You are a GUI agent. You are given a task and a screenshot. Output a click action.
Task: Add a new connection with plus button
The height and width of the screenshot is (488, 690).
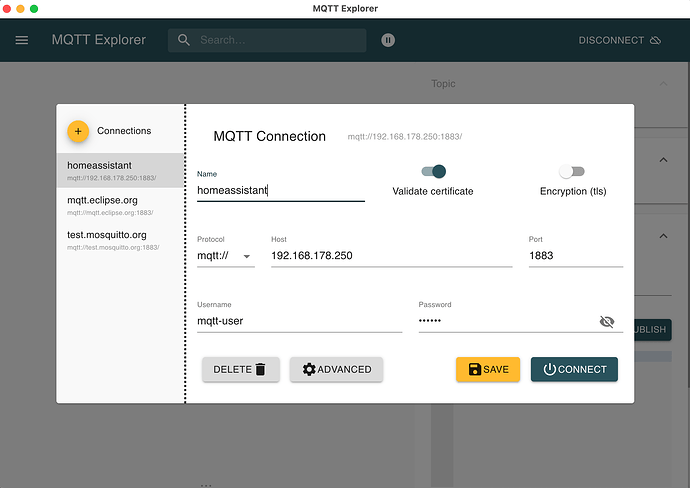(78, 131)
